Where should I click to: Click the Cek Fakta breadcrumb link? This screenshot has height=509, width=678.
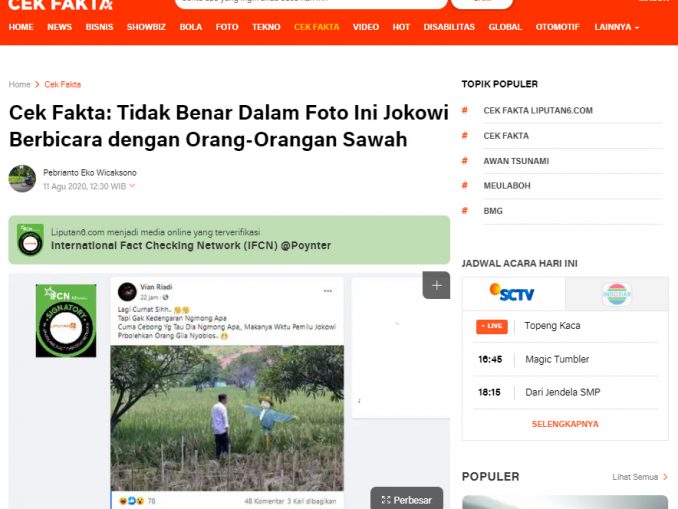[63, 84]
